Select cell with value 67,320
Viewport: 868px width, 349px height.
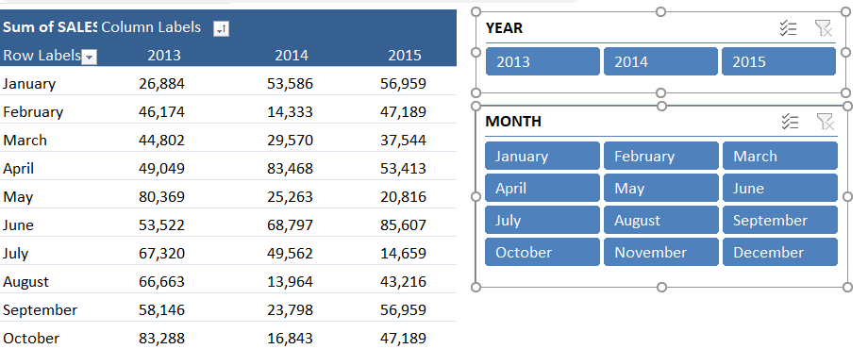click(161, 254)
